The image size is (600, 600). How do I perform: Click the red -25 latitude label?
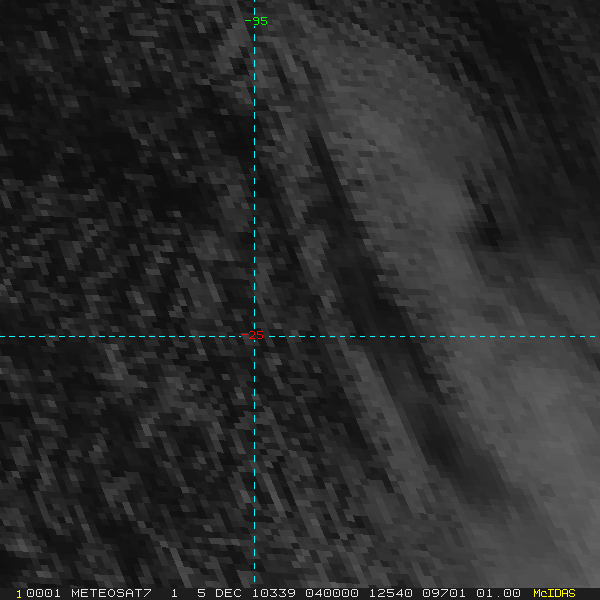coord(252,335)
